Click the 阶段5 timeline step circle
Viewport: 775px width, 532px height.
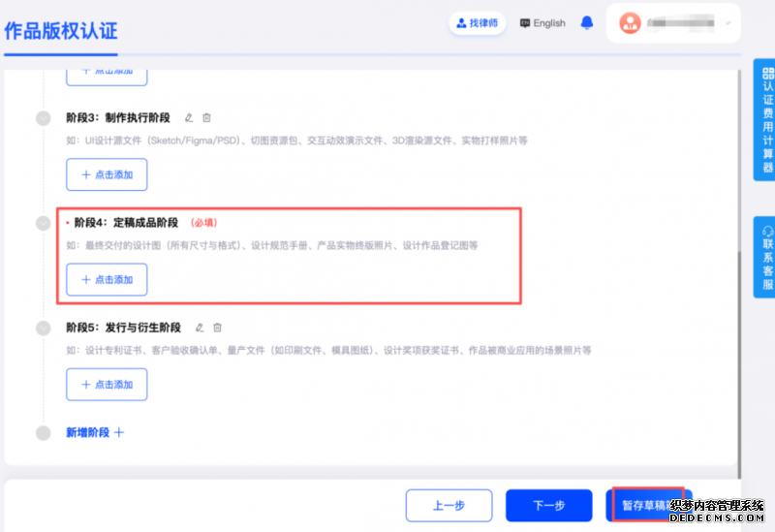pos(43,329)
